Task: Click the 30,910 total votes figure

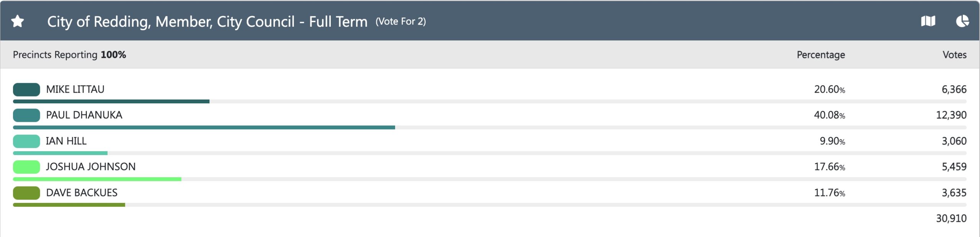Action: coord(951,219)
